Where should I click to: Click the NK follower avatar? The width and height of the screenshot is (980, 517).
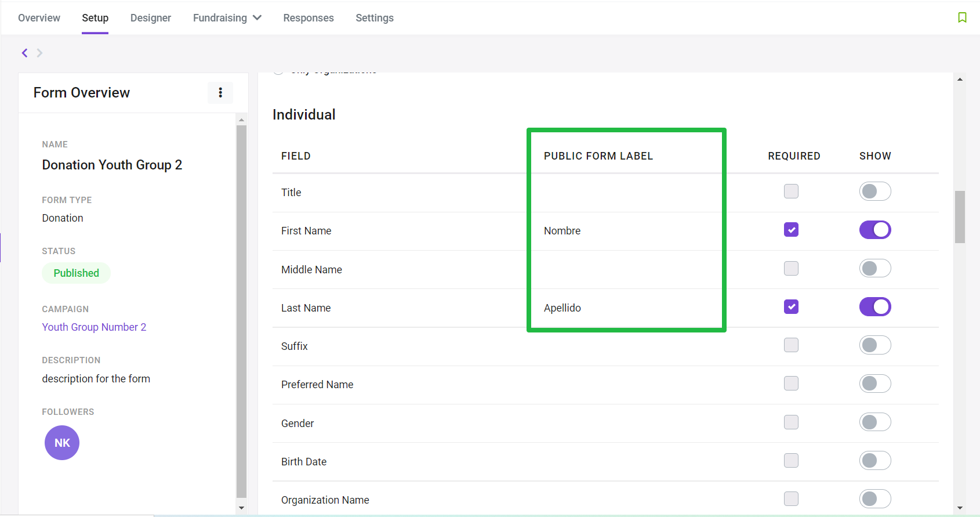pyautogui.click(x=62, y=443)
